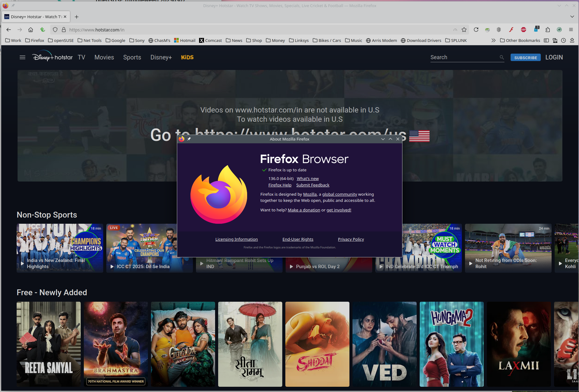Open the Firefox home page icon

31,30
